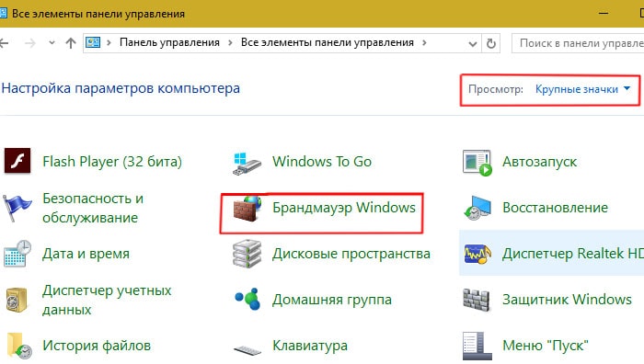Click the Поиск в панели управления search field

pos(578,43)
